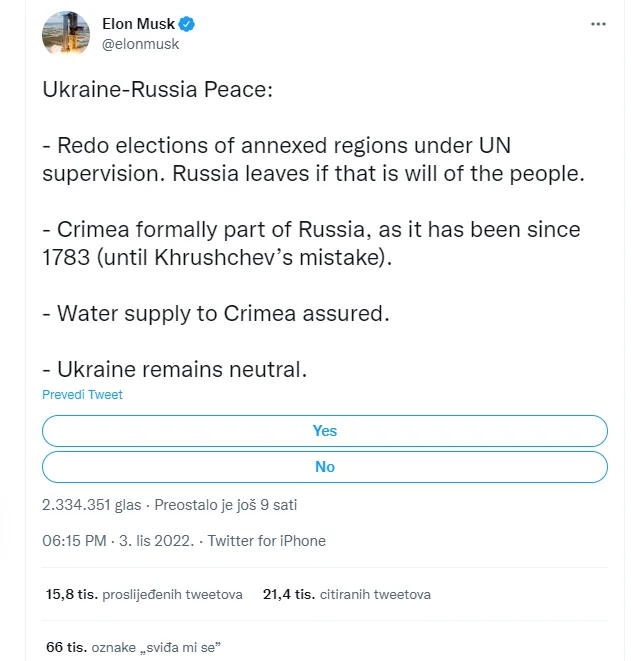Translate tweet via Prevedi Tweet

click(x=82, y=395)
